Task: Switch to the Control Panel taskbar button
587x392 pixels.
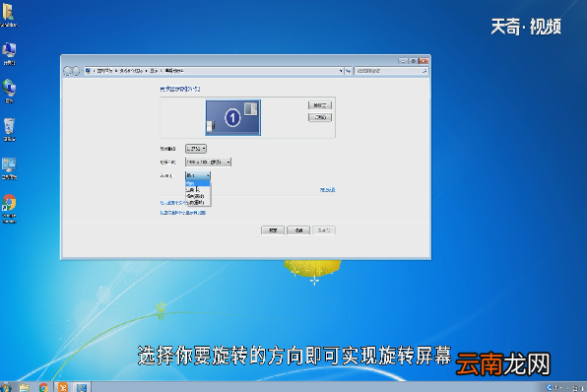Action: pyautogui.click(x=82, y=387)
